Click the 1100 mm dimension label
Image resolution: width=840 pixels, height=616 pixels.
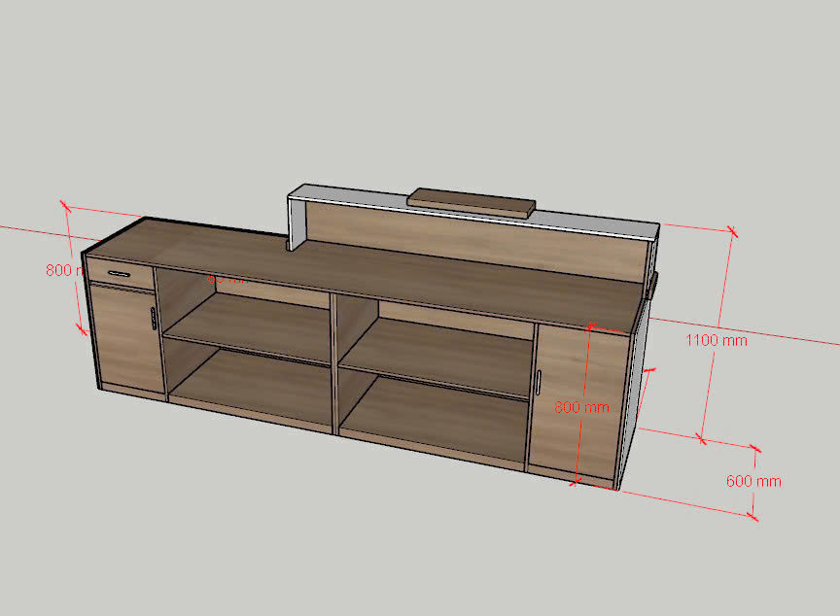[x=716, y=341]
